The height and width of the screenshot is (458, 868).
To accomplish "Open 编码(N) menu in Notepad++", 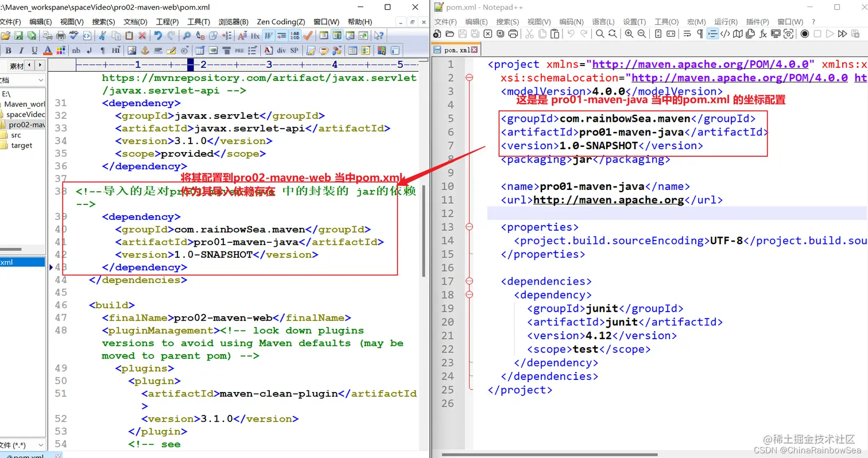I will coord(571,22).
